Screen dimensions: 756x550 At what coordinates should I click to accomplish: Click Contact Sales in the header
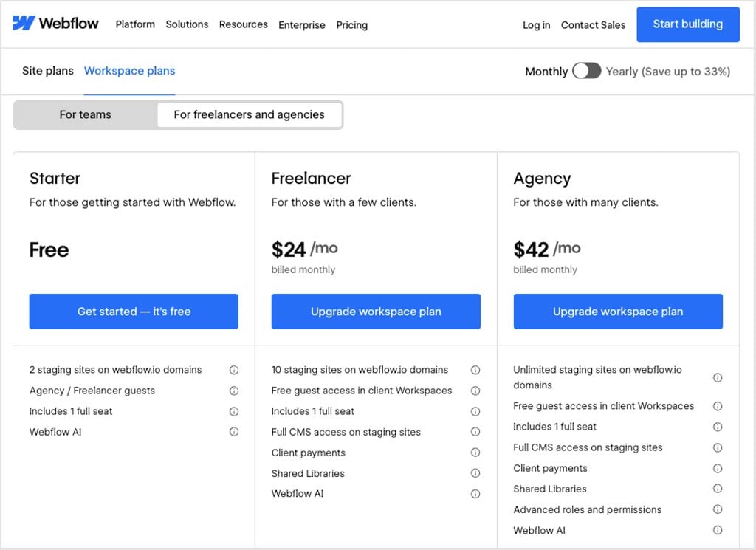click(x=593, y=24)
